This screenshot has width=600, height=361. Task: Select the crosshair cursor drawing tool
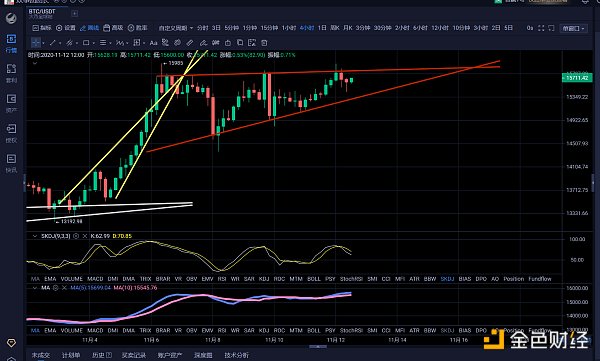36,43
